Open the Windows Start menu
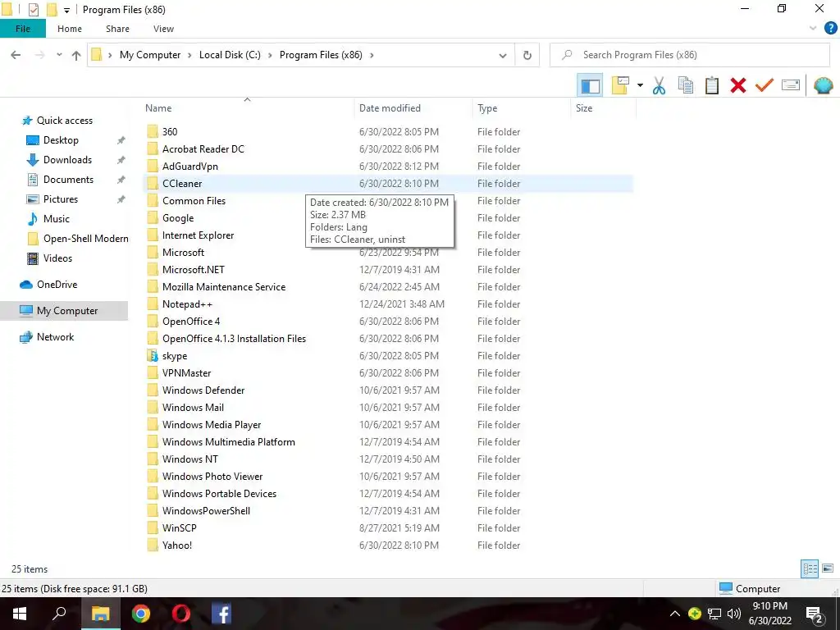840x630 pixels. point(20,614)
